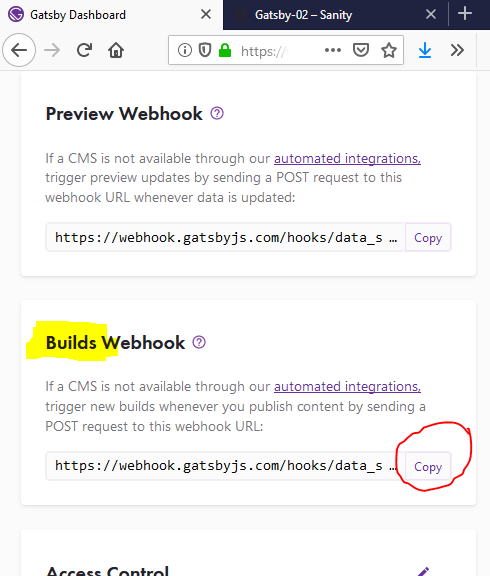
Task: Bookmark this page with star icon
Action: pyautogui.click(x=389, y=50)
